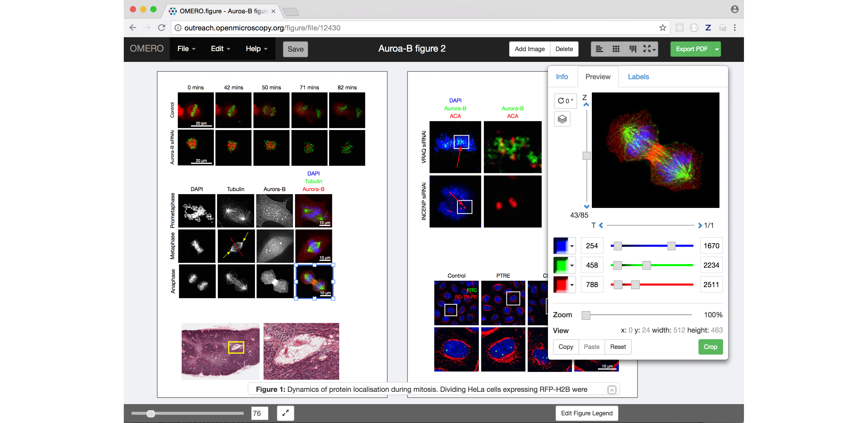
Task: Click the rotation 0° button
Action: [565, 101]
